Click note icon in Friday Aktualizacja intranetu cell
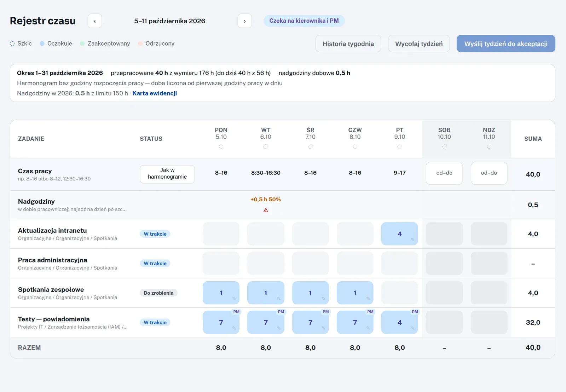This screenshot has height=392, width=566. (412, 240)
